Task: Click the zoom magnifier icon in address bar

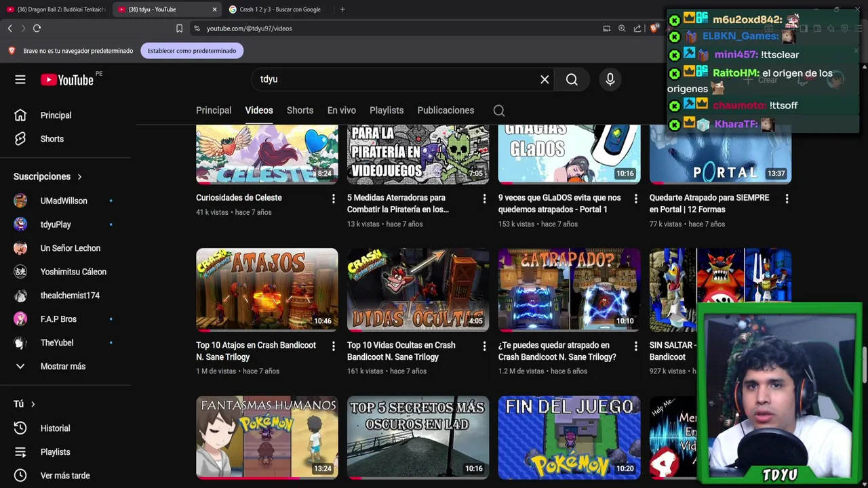Action: 622,28
